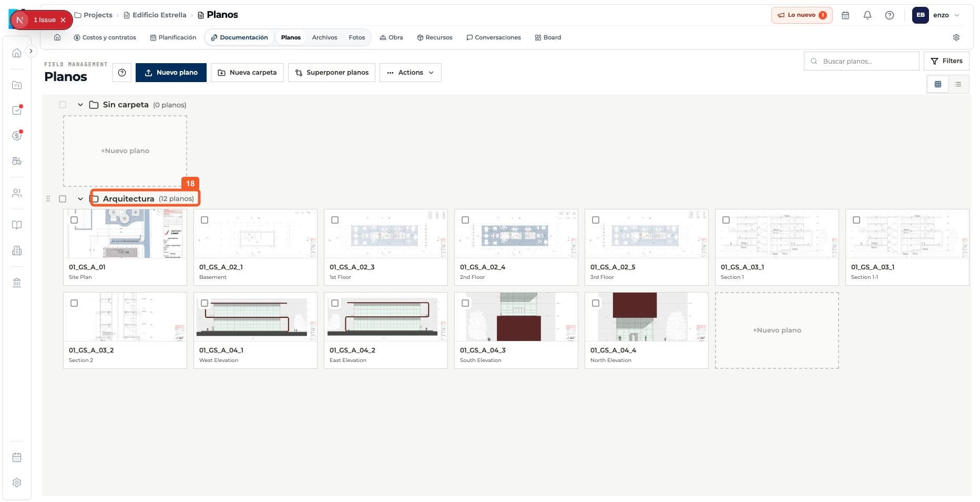
Task: Open the Filters button
Action: [946, 61]
